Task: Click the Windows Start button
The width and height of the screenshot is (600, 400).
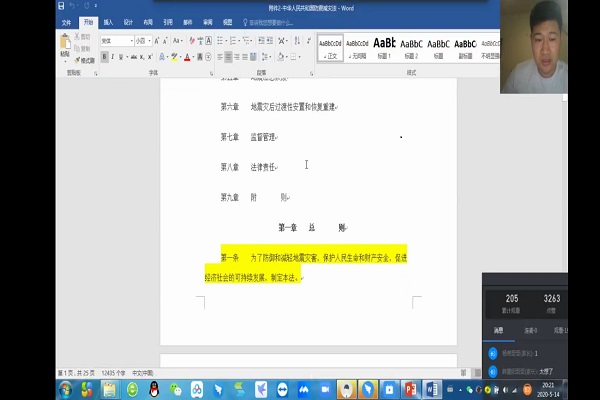Action: click(66, 388)
